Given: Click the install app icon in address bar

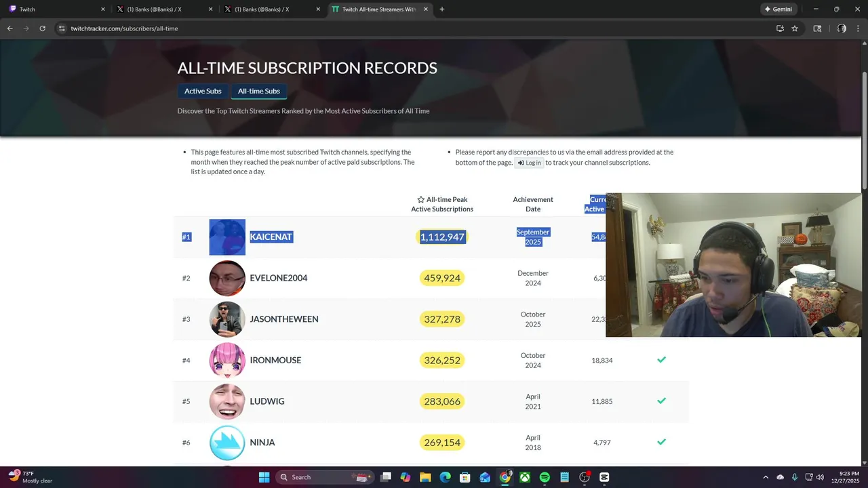Looking at the screenshot, I should 780,28.
